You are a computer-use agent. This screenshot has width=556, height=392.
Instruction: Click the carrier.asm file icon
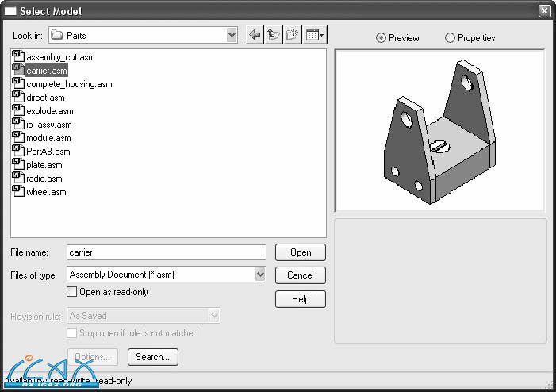(x=18, y=70)
